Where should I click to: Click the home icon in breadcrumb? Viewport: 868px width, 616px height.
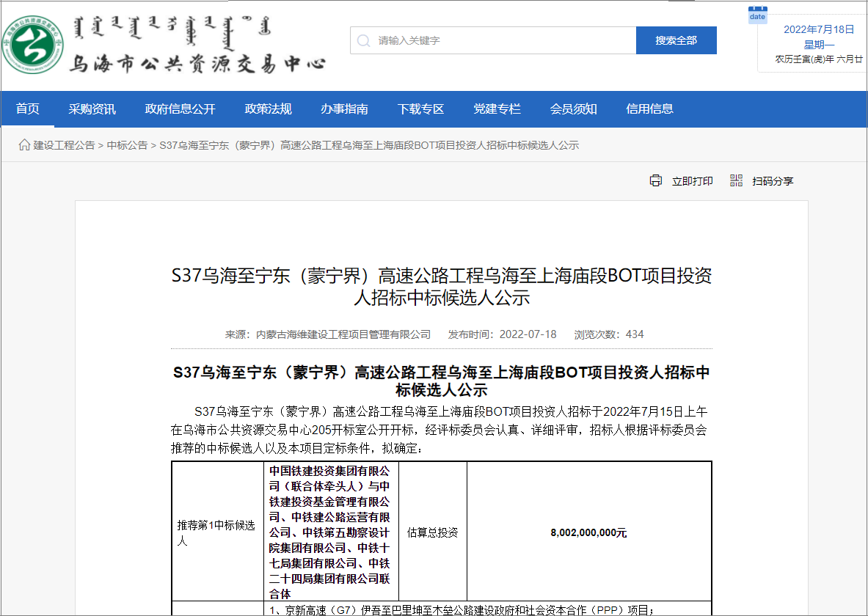click(x=24, y=145)
